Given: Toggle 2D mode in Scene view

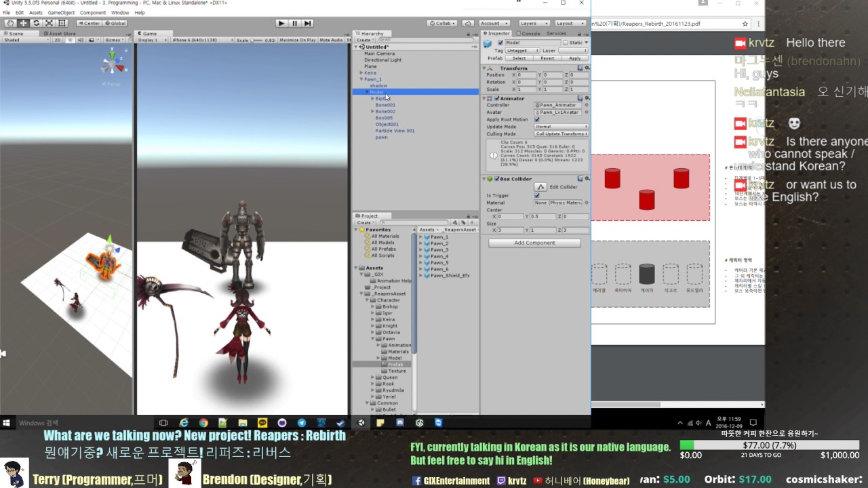Looking at the screenshot, I should (x=58, y=40).
